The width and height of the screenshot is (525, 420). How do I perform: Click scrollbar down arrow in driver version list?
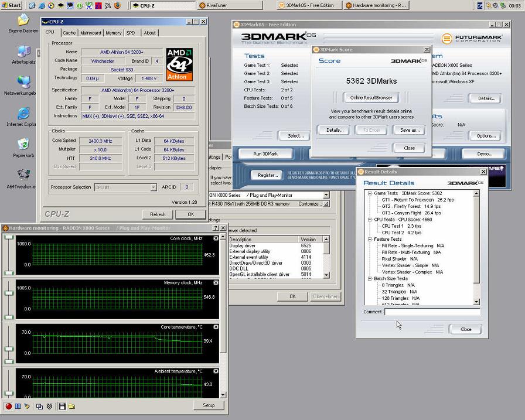pos(326,275)
